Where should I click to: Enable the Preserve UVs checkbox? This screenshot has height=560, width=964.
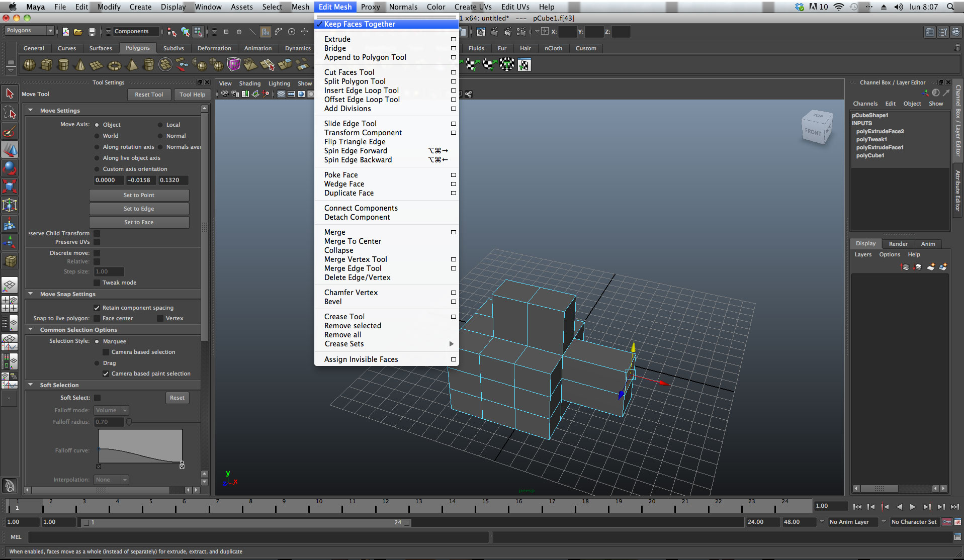[x=97, y=242]
